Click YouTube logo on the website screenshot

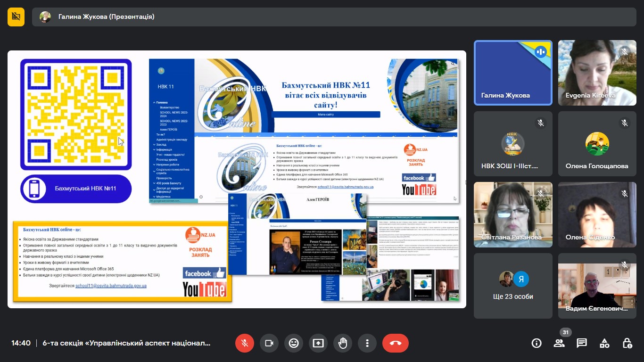pyautogui.click(x=419, y=189)
